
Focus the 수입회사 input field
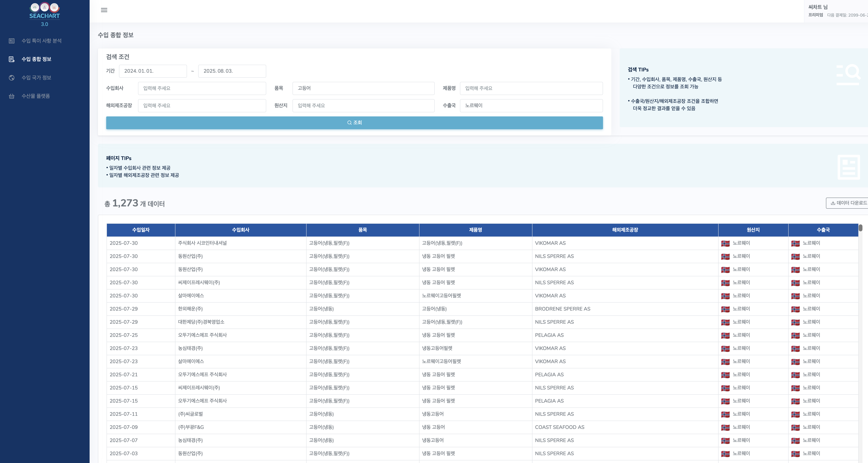point(202,88)
